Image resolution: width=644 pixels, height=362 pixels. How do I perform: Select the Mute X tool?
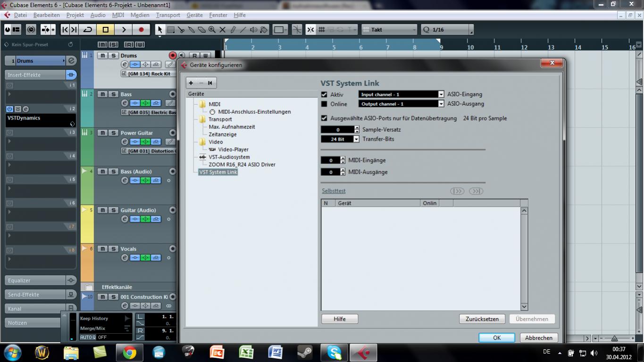point(223,30)
